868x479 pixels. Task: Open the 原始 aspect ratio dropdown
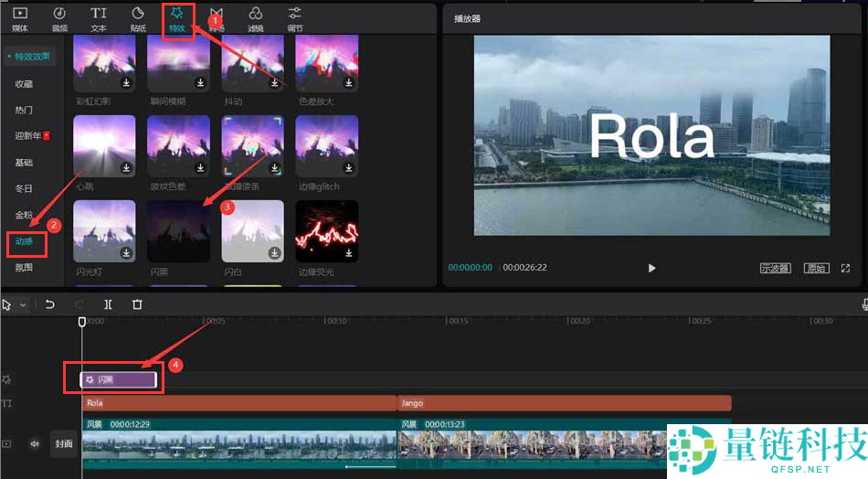click(815, 268)
